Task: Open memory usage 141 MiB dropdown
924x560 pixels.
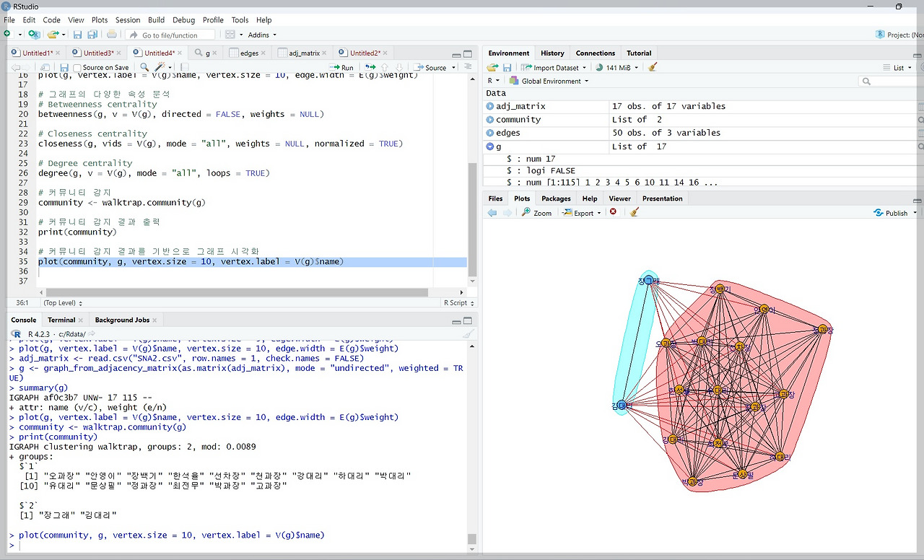Action: point(617,68)
